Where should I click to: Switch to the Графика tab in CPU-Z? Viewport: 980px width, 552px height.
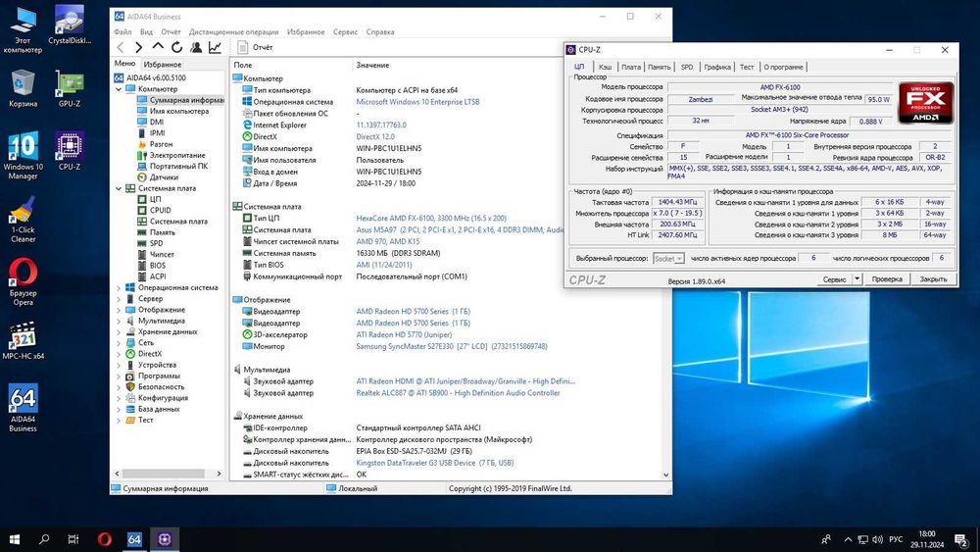click(x=717, y=67)
